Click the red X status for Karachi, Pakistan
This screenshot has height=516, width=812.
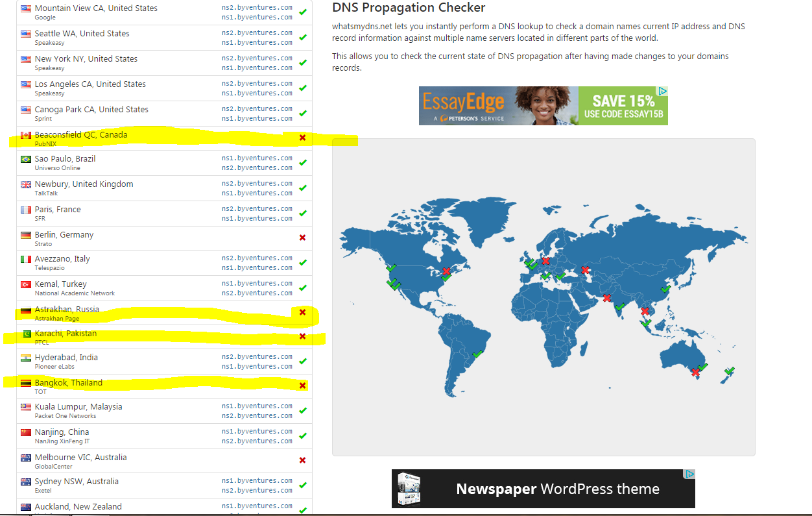coord(302,336)
